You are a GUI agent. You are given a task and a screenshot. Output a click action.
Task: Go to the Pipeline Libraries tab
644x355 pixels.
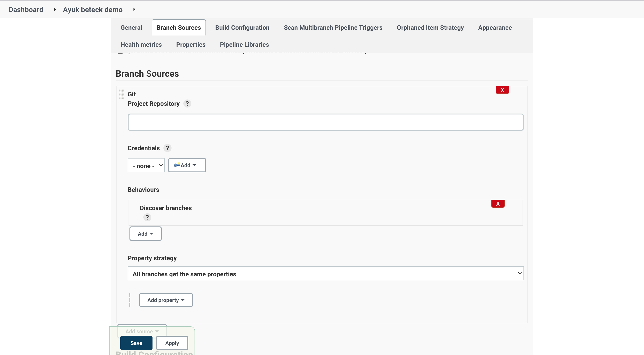(x=244, y=44)
